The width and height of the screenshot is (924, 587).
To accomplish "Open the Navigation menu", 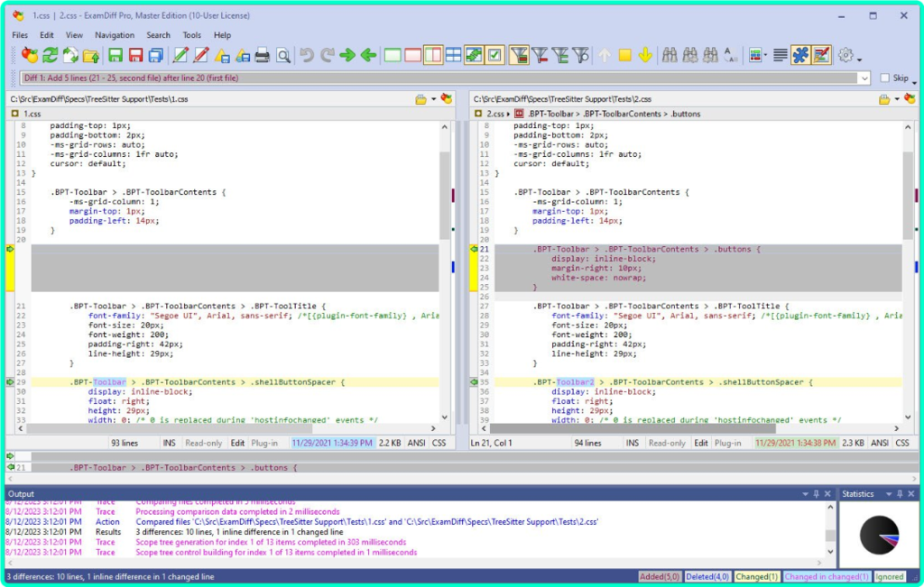I will (x=115, y=35).
